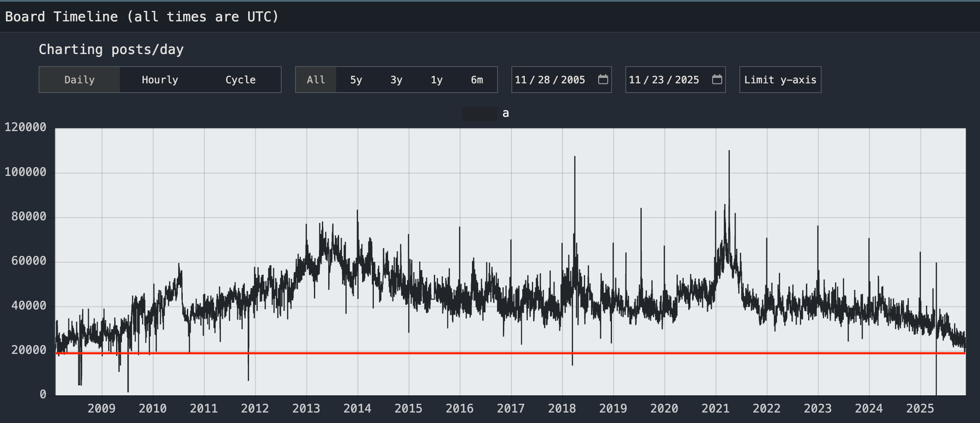Switch chart to Hourly view
Image resolution: width=980 pixels, height=423 pixels.
click(x=160, y=80)
